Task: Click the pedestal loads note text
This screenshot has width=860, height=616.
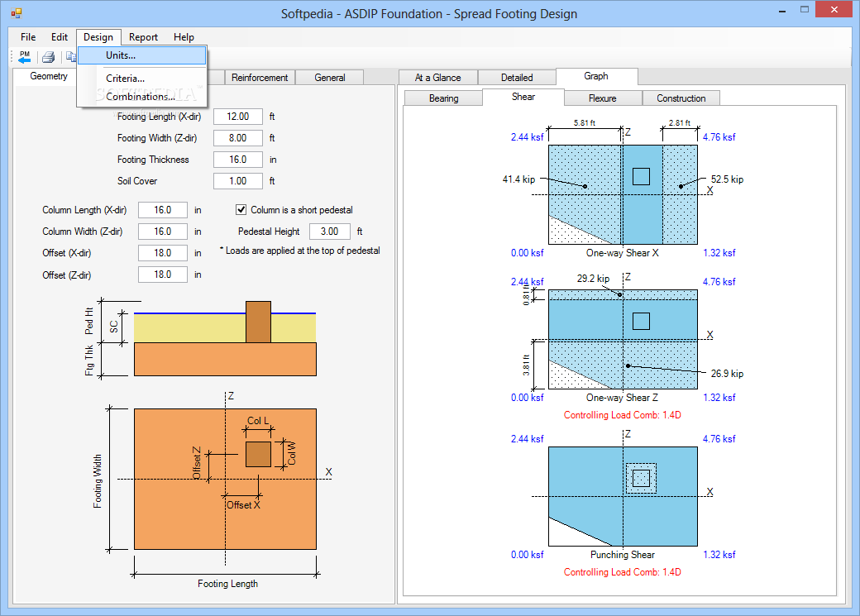Action: [x=299, y=251]
